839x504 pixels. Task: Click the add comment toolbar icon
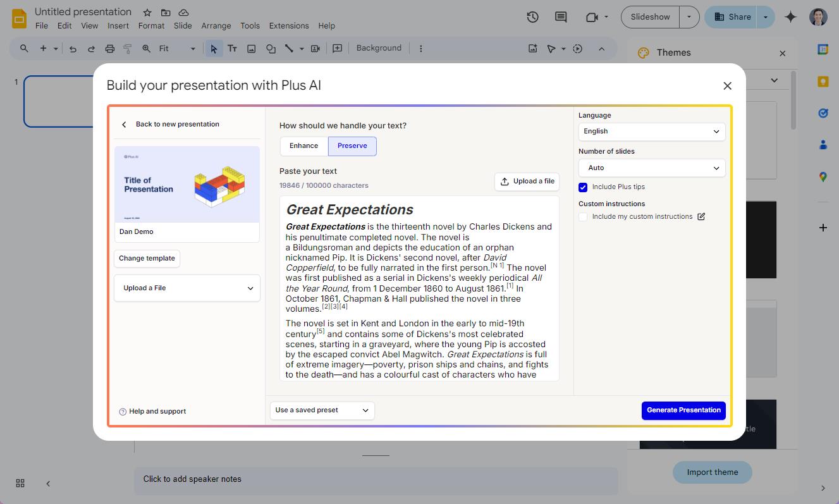coord(337,49)
